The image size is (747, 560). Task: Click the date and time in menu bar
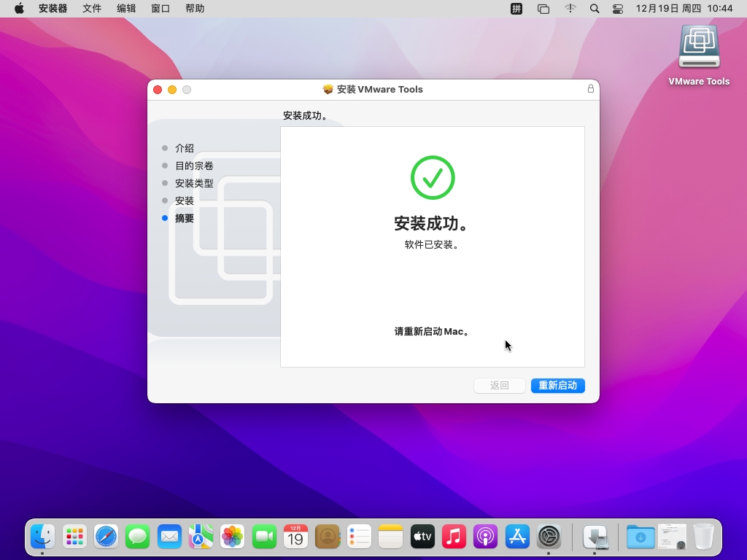[x=684, y=9]
